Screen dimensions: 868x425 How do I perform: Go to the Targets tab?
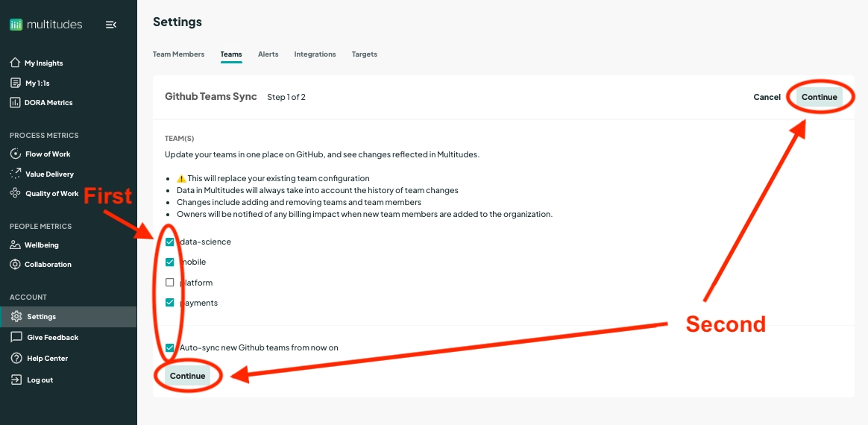coord(364,54)
